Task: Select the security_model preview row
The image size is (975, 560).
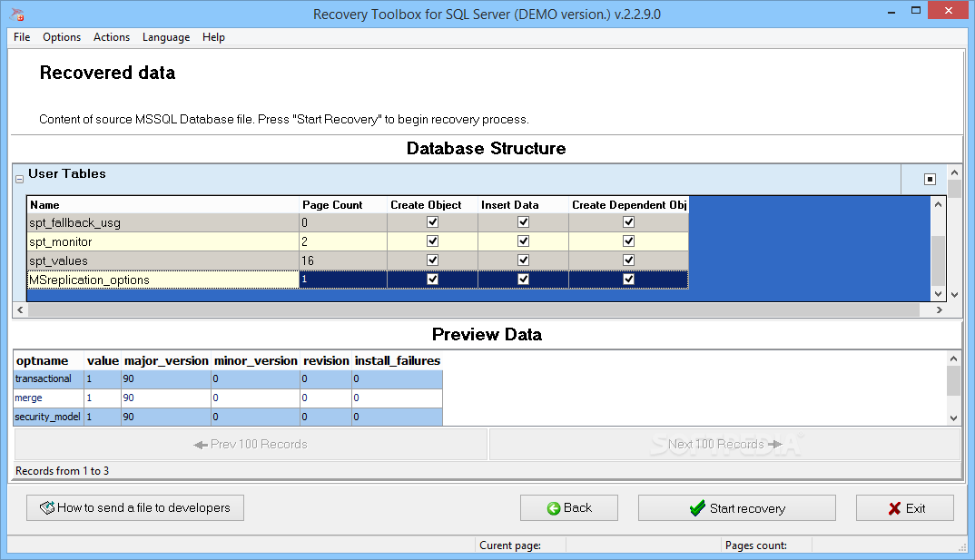Action: point(228,417)
